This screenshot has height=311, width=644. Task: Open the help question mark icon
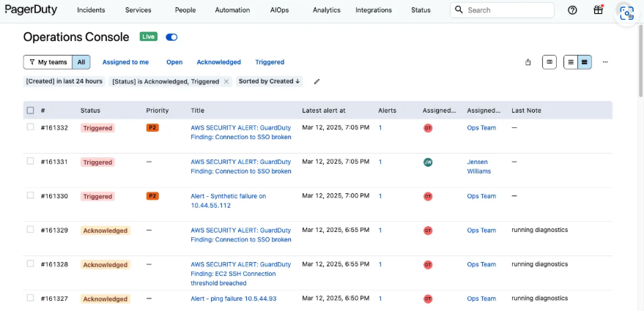572,10
